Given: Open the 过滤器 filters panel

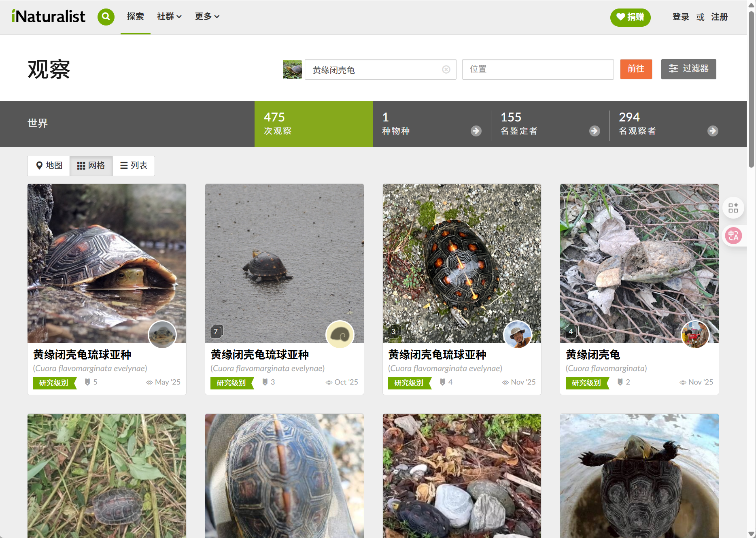Looking at the screenshot, I should (688, 69).
